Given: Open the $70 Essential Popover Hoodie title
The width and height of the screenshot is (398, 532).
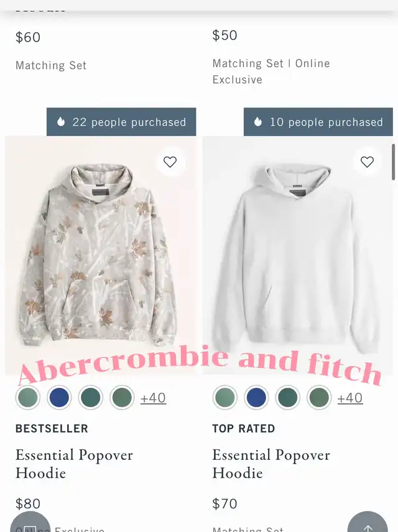Looking at the screenshot, I should (x=271, y=464).
